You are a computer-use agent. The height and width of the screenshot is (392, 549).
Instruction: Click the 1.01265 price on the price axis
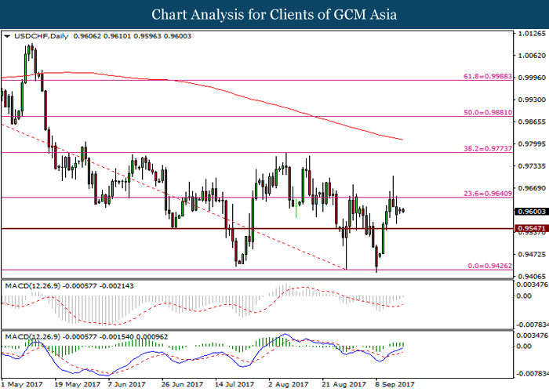[529, 34]
